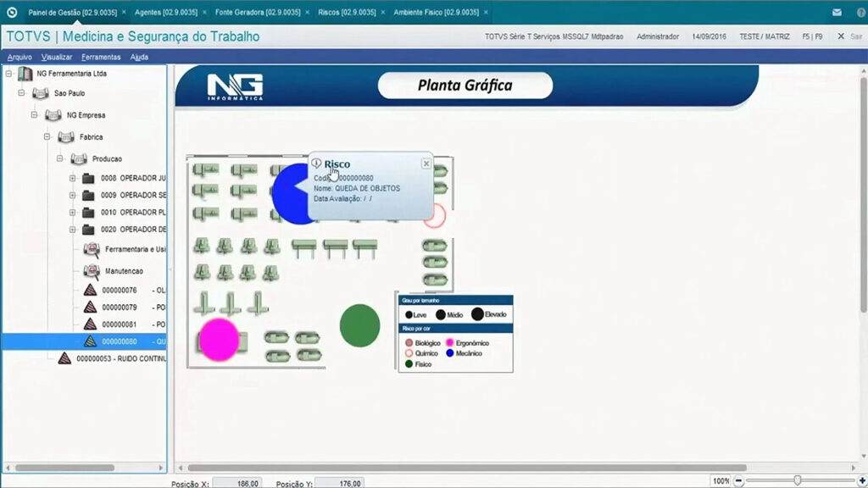Click folder icon of 0010 OPERADOR PL
Screen dimensions: 868x488
click(88, 213)
